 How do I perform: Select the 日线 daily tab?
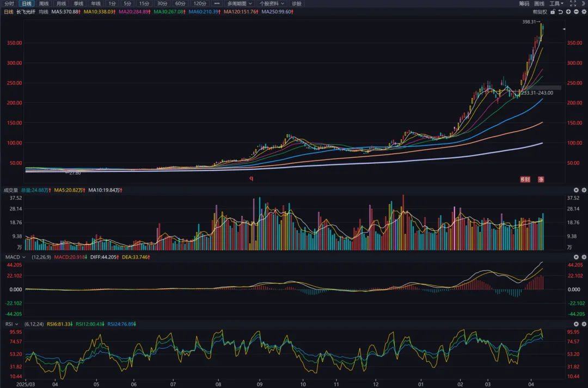[x=26, y=3]
